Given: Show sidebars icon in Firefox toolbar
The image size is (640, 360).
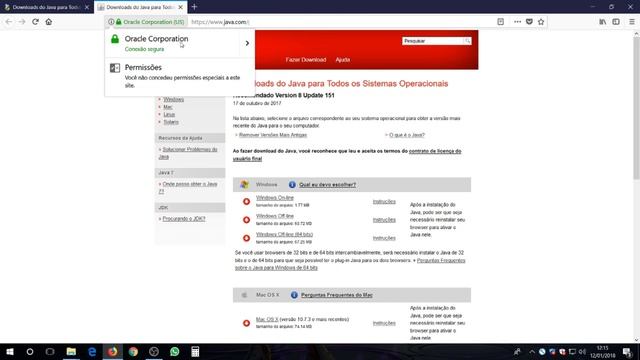Looking at the screenshot, I should [616, 22].
